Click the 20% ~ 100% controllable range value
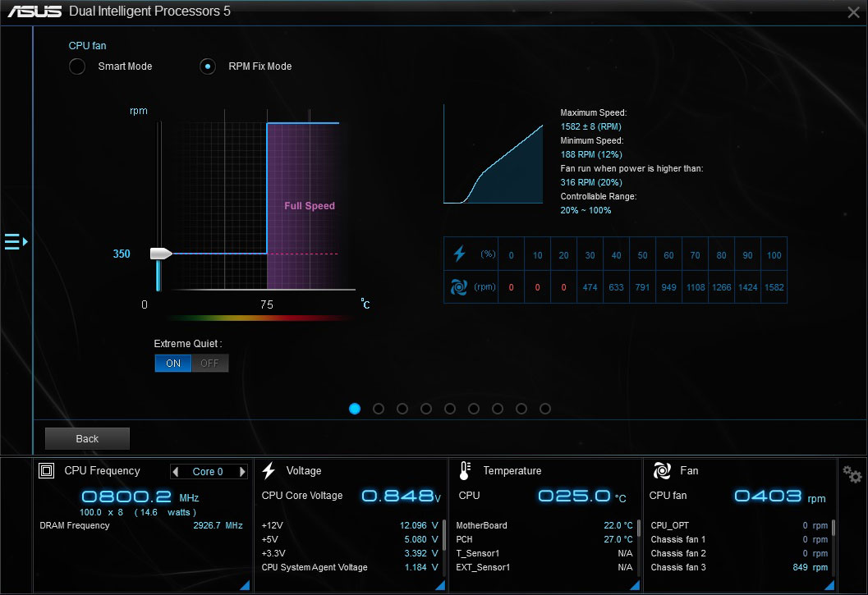This screenshot has width=868, height=595. click(586, 210)
